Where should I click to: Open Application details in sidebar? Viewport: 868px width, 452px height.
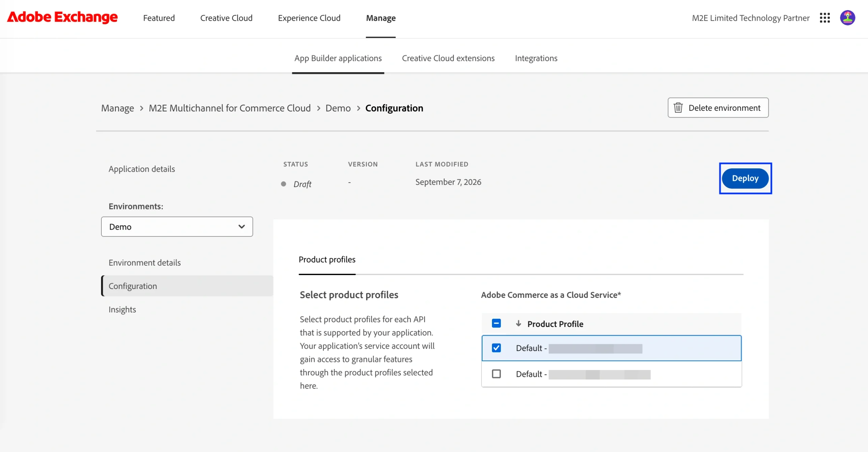point(142,169)
